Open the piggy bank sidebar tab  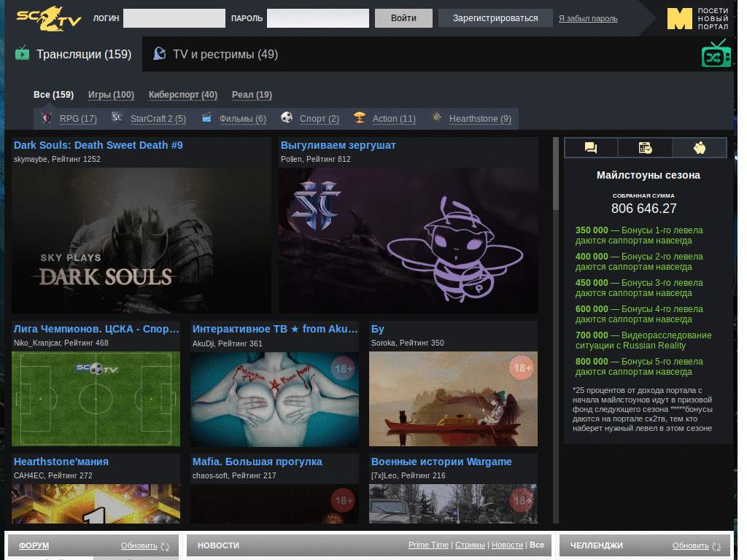700,147
